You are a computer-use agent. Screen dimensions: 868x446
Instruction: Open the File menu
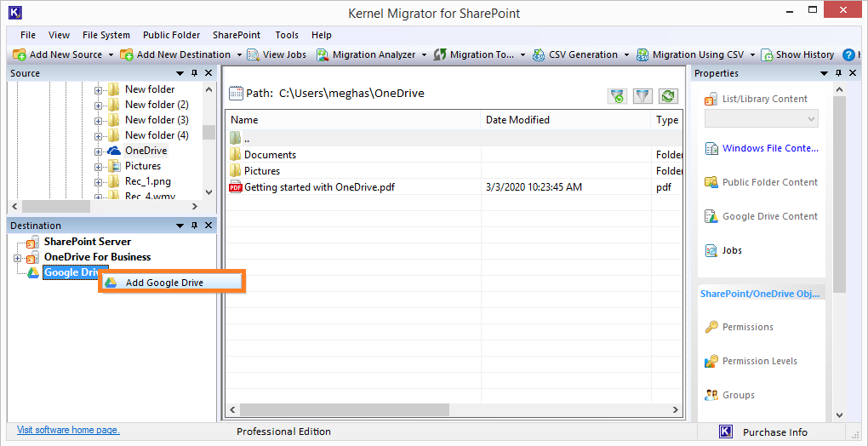[28, 35]
